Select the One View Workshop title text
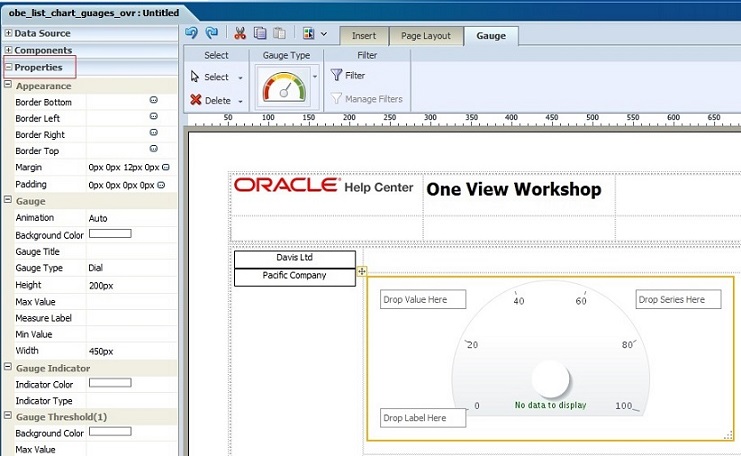The image size is (741, 456). 514,189
